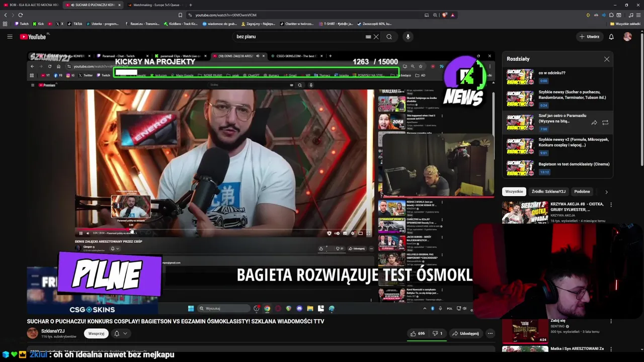This screenshot has height=362, width=644.
Task: Click the Utwórz create button
Action: pos(590,37)
